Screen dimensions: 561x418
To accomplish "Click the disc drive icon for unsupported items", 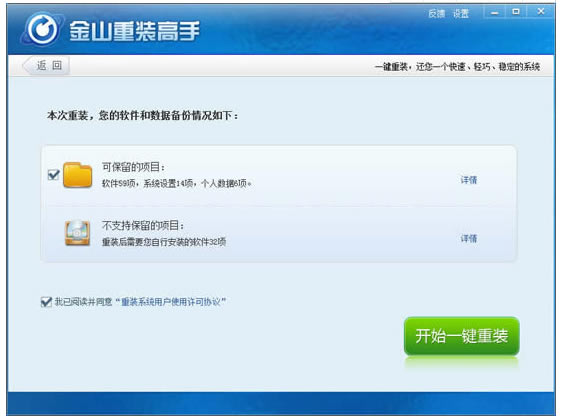I will (77, 233).
